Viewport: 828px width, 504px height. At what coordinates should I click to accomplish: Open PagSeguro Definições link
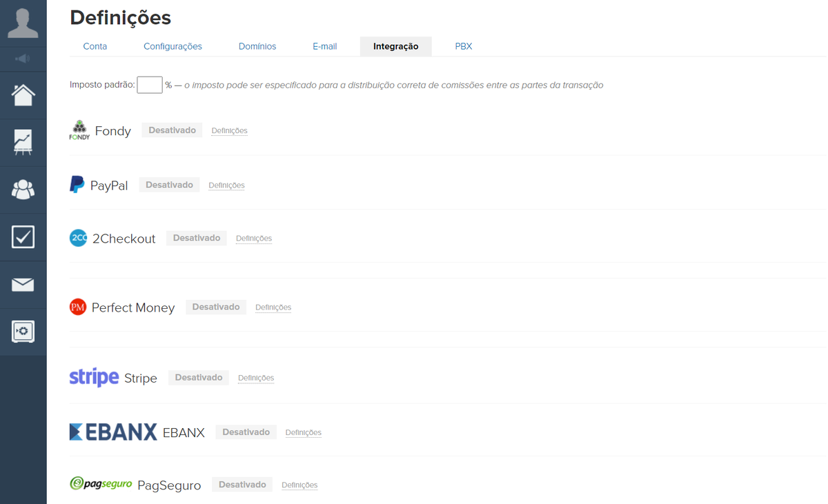tap(299, 485)
